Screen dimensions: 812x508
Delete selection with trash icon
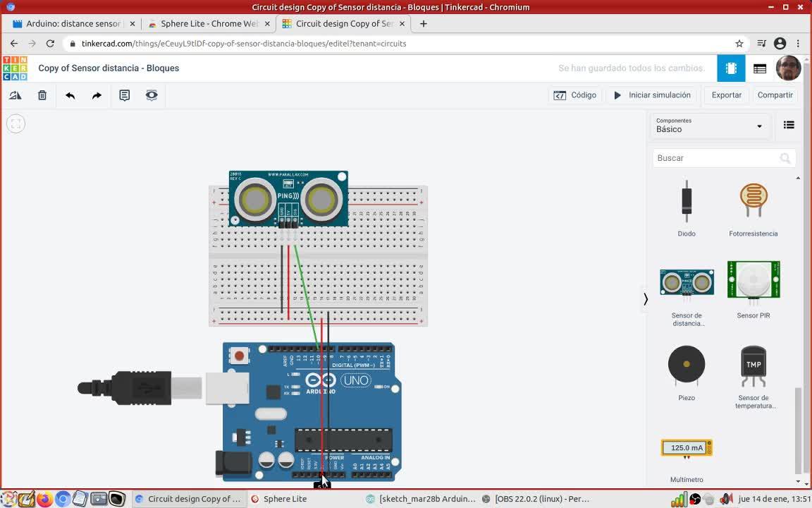pyautogui.click(x=42, y=95)
